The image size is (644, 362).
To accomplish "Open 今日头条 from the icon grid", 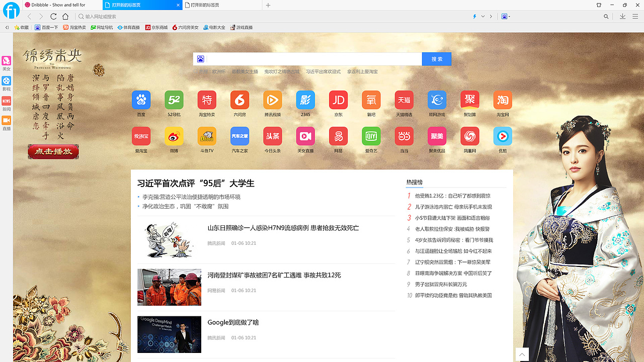I will 272,136.
